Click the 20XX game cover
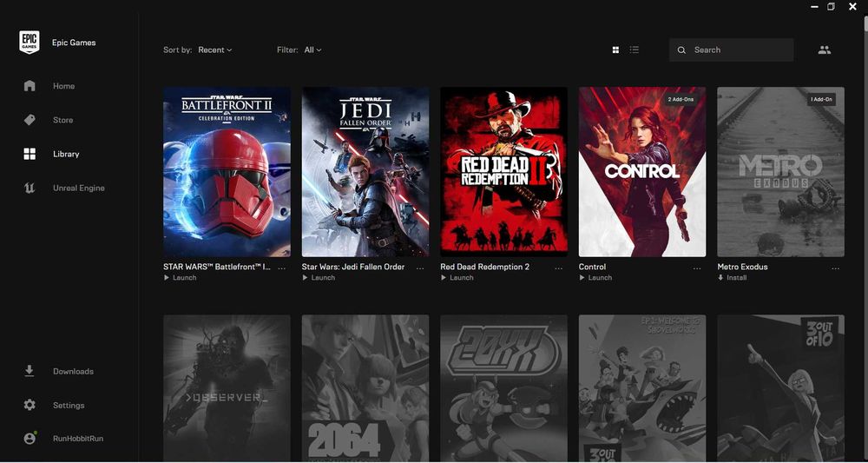The height and width of the screenshot is (463, 868). (x=503, y=388)
